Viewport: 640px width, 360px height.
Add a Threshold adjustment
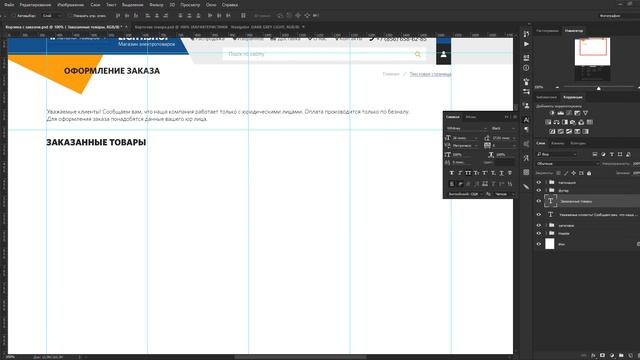click(569, 131)
